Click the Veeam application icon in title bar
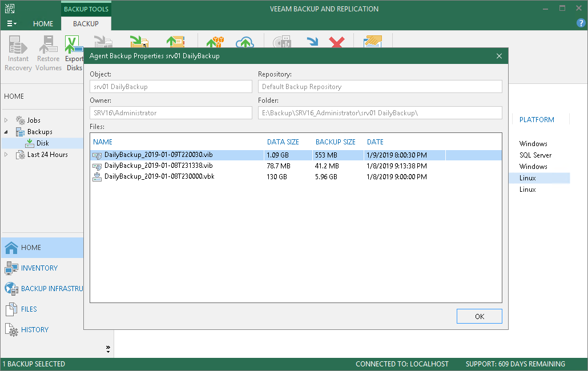 pos(10,9)
